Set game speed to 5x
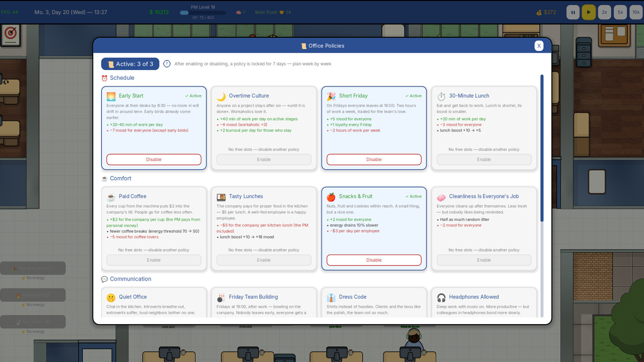The image size is (644, 362). pos(620,12)
